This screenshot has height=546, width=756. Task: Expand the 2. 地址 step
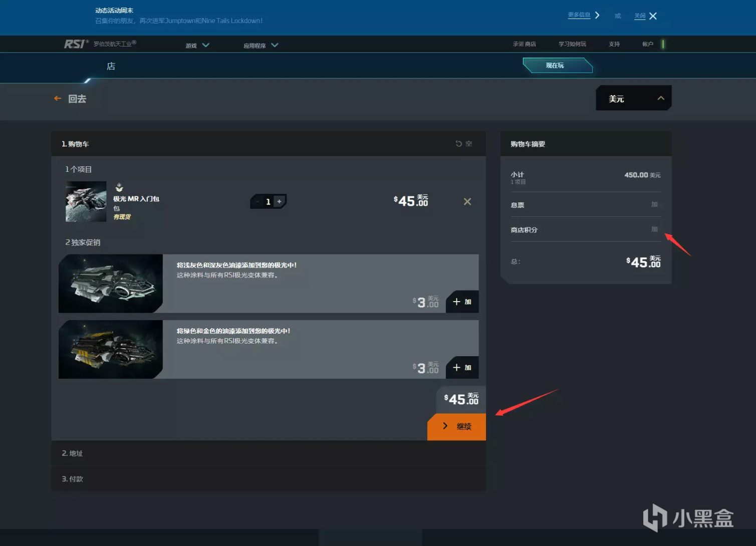pos(269,453)
